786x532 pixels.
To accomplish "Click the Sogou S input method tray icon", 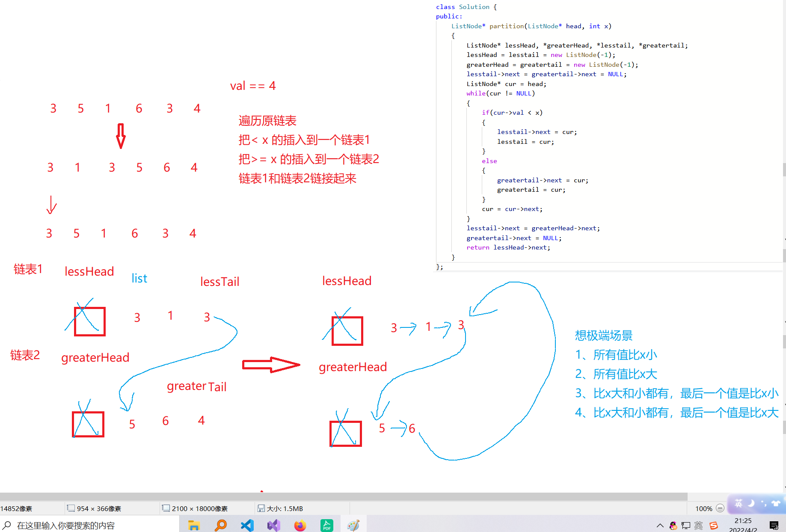I will tap(713, 525).
